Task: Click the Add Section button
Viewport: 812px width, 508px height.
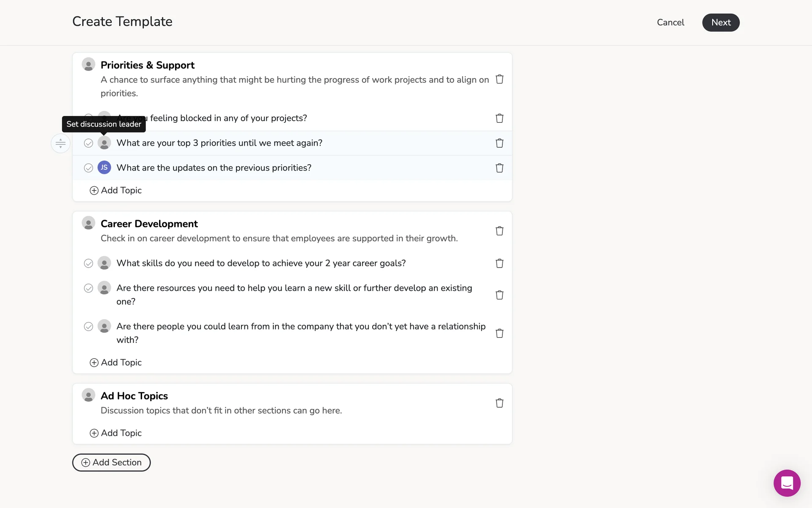Action: [111, 462]
